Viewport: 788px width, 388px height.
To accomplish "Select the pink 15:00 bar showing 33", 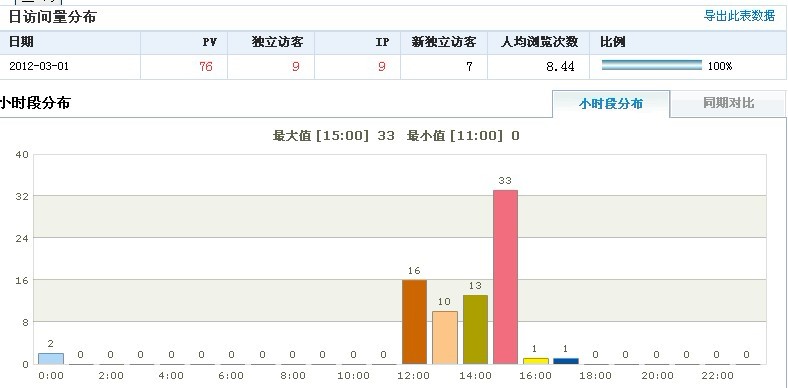I will coord(505,277).
